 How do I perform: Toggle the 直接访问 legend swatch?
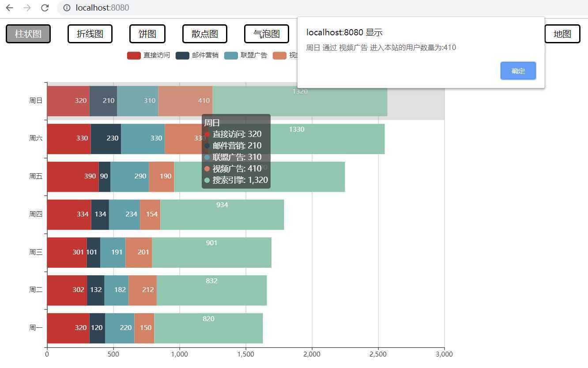tap(134, 55)
